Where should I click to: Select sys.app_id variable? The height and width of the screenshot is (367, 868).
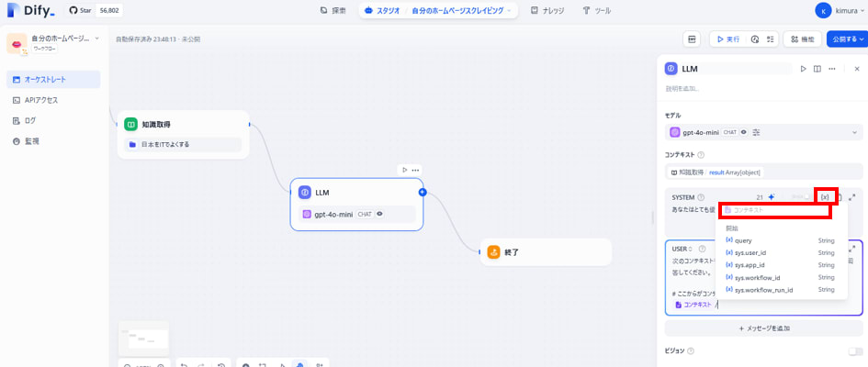(781, 265)
